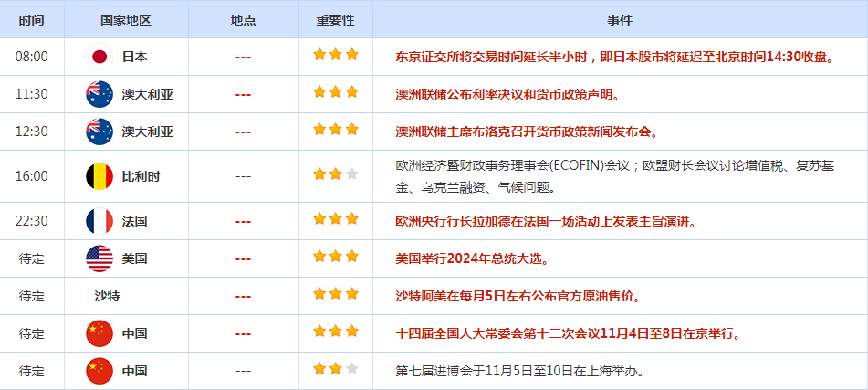Open the 澳洲联储主席布洛克 press conference event
868x390 pixels.
coord(527,132)
